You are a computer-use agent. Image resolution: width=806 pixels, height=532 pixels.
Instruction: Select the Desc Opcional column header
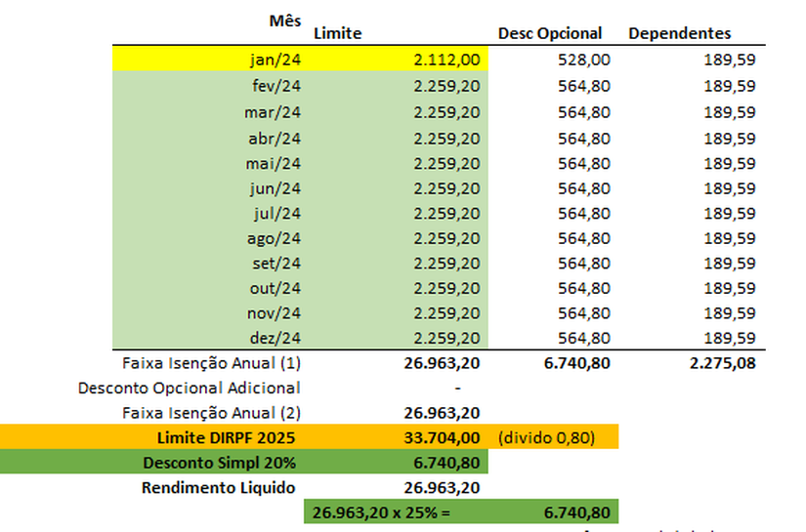click(x=549, y=33)
